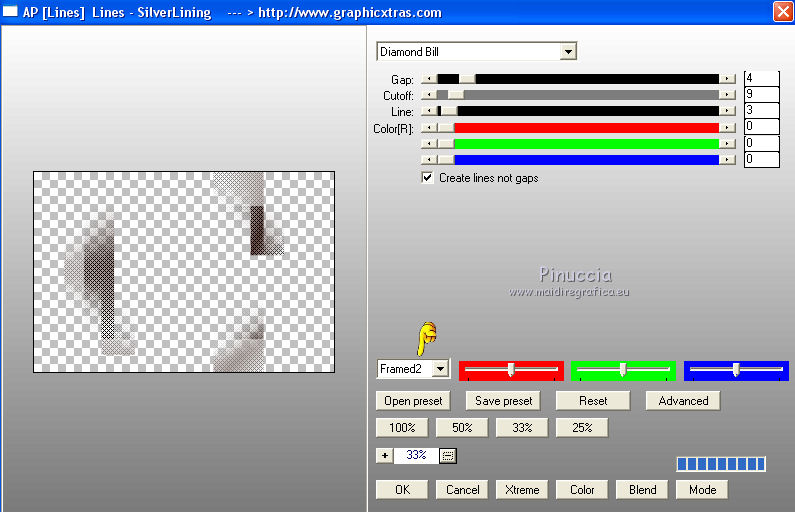795x512 pixels.
Task: Click the 33% zoom preset button
Action: click(522, 428)
